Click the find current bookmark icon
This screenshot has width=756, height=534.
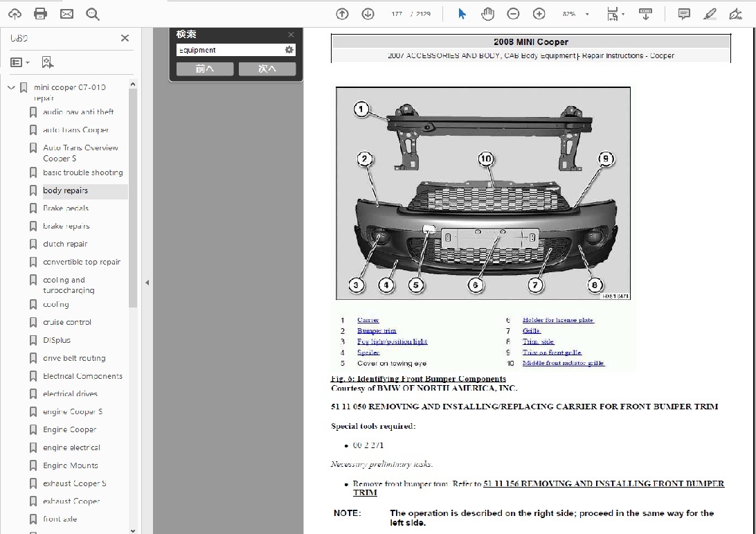coord(47,62)
